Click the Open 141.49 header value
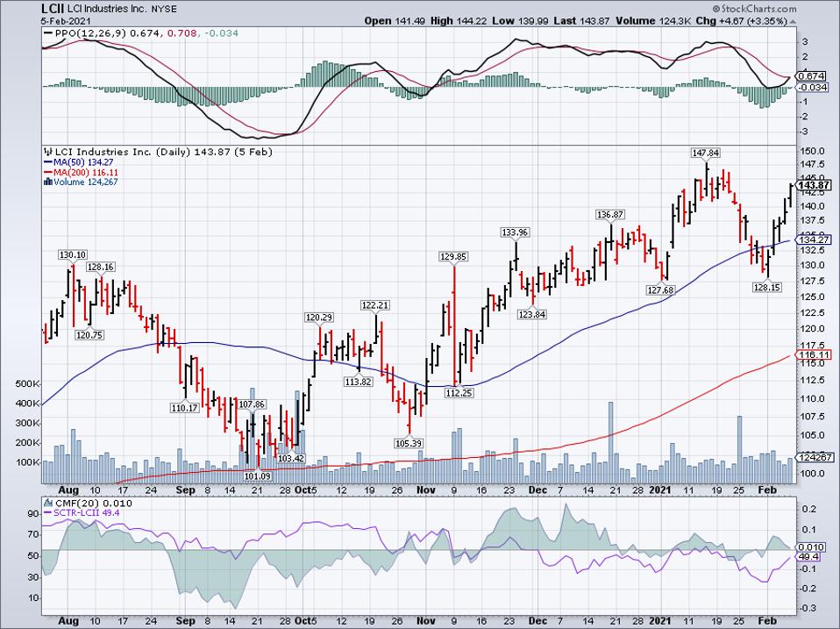 393,21
